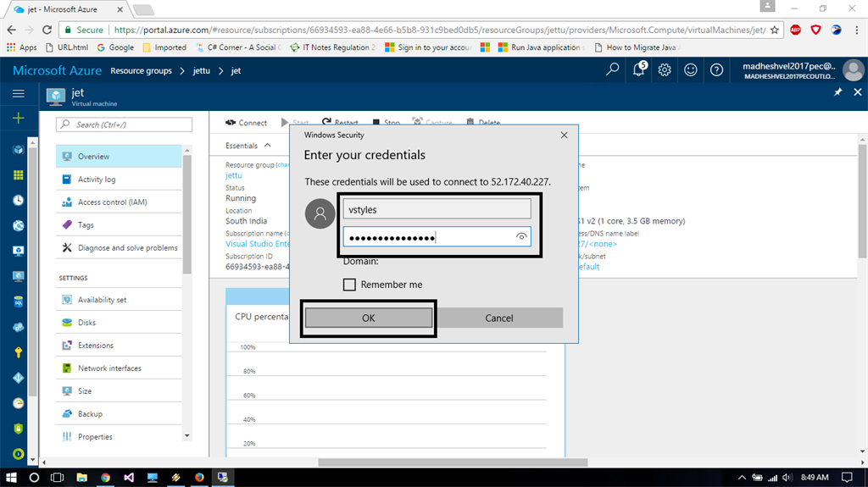Click the green New resource plus
This screenshot has height=487, width=868.
(19, 118)
